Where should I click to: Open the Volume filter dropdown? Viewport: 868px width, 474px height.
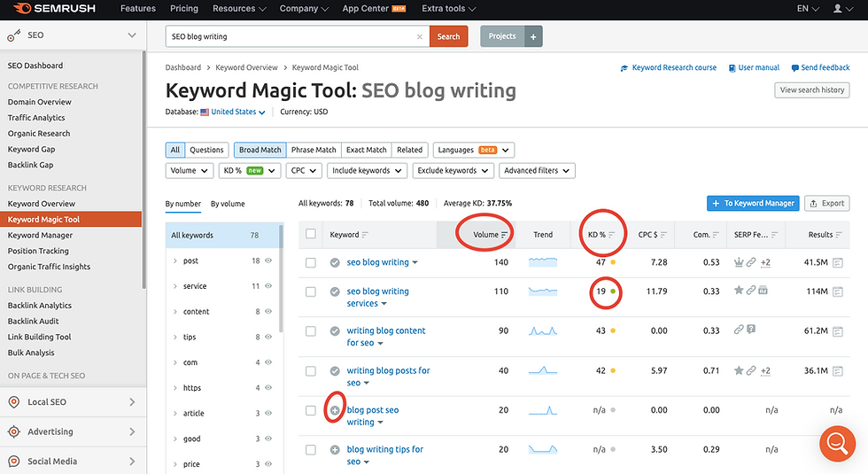coord(190,170)
